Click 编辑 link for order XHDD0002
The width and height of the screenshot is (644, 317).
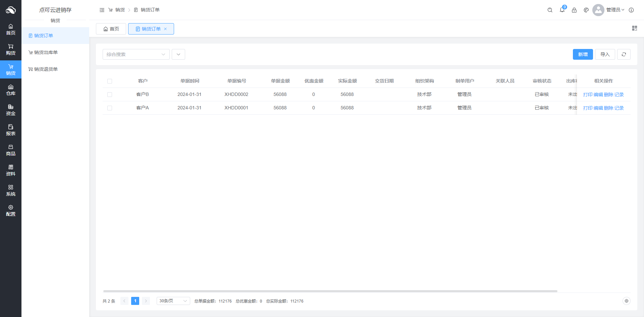598,95
